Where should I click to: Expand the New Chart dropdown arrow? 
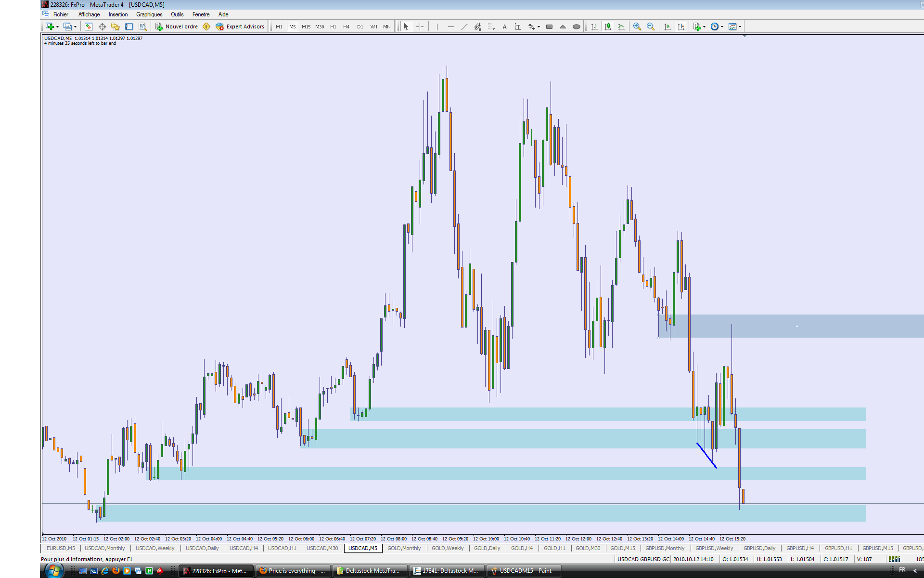point(57,26)
